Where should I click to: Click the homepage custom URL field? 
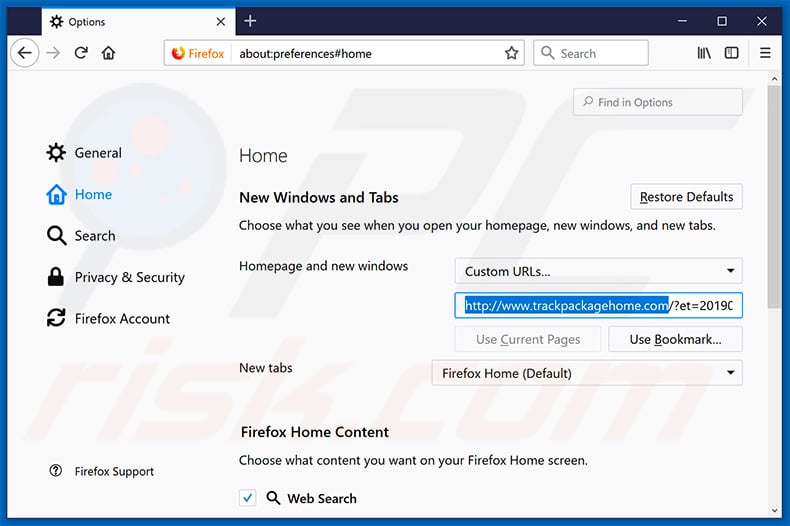pos(598,305)
